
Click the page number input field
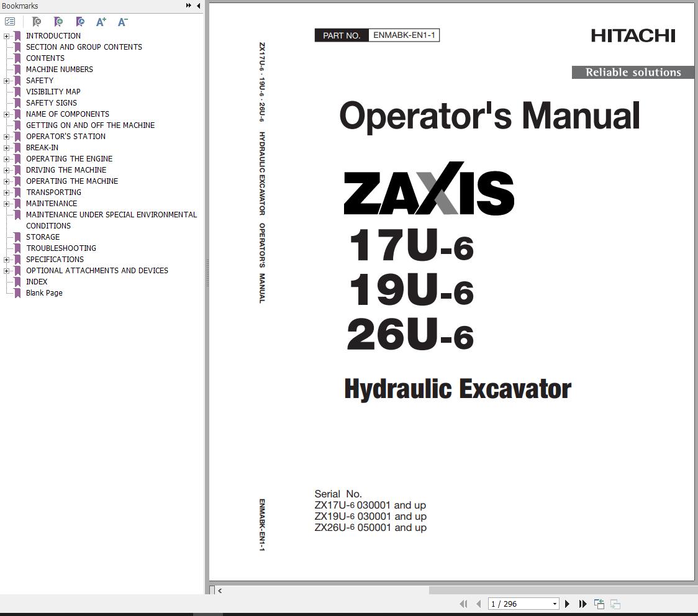520,604
